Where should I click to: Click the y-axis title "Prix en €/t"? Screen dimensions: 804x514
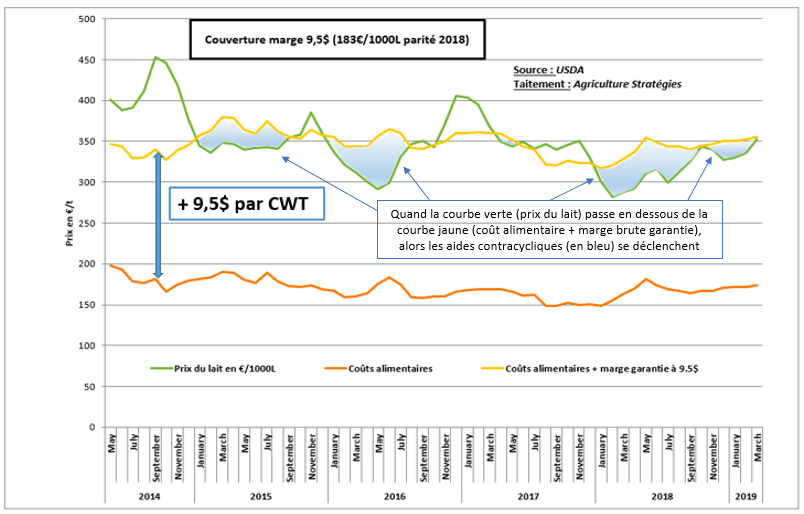tap(69, 222)
